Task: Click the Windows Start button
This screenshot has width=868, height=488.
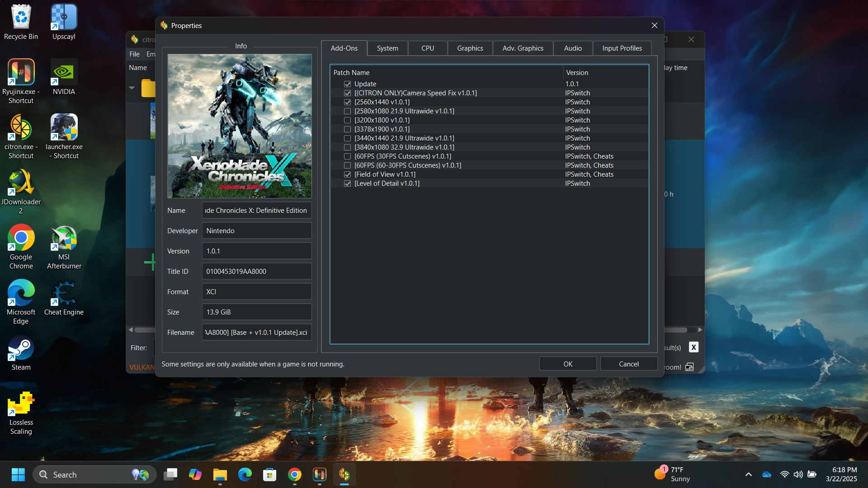Action: (x=18, y=474)
